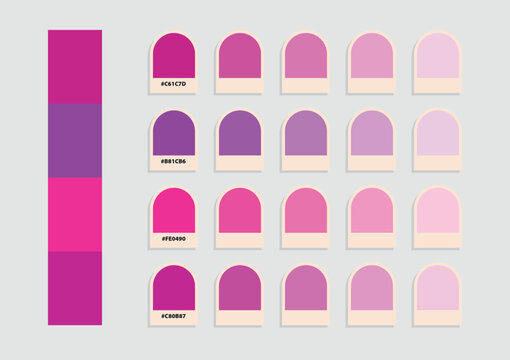Select the second-lightest tint in the #C61C7D row
This screenshot has height=360, width=510.
(x=372, y=55)
